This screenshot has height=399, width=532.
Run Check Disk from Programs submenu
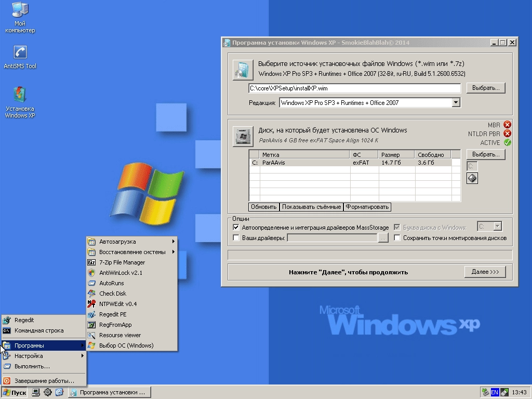pyautogui.click(x=132, y=294)
